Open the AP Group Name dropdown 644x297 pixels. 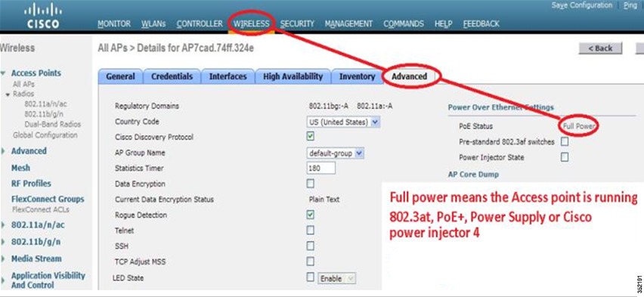[x=335, y=153]
